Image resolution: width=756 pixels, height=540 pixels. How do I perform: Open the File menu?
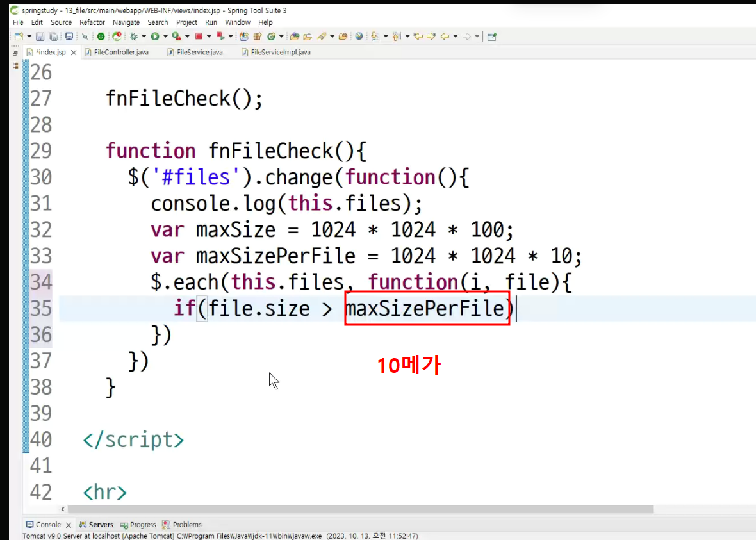(18, 22)
